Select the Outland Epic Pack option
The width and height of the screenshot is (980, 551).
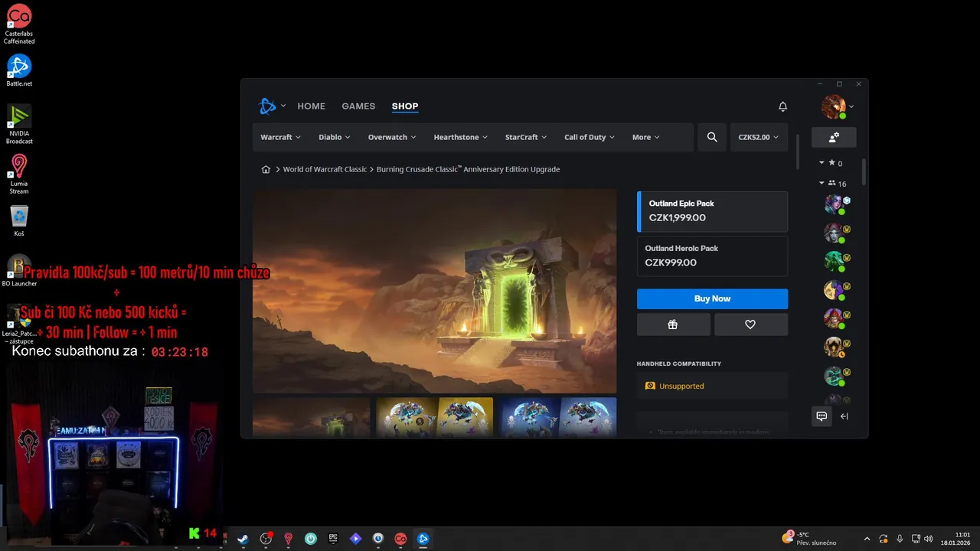tap(712, 211)
